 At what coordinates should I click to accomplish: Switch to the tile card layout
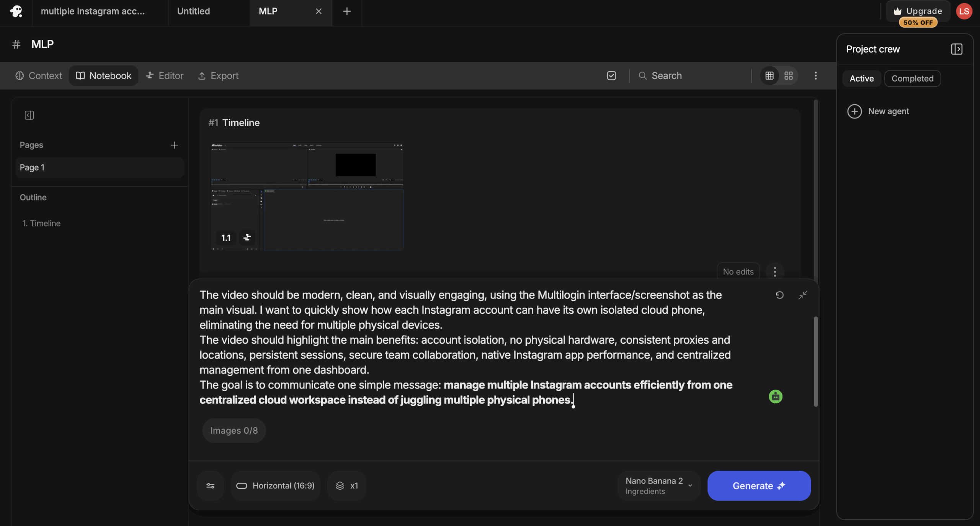pos(789,76)
